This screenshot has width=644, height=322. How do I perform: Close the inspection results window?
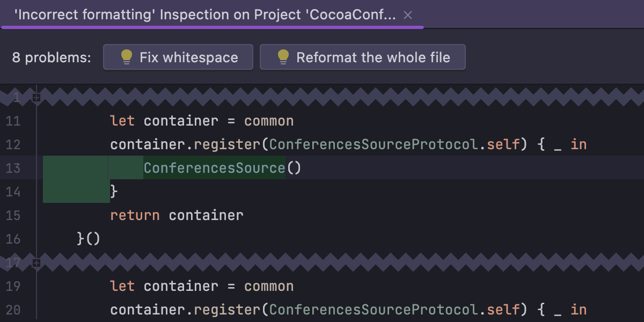(407, 14)
